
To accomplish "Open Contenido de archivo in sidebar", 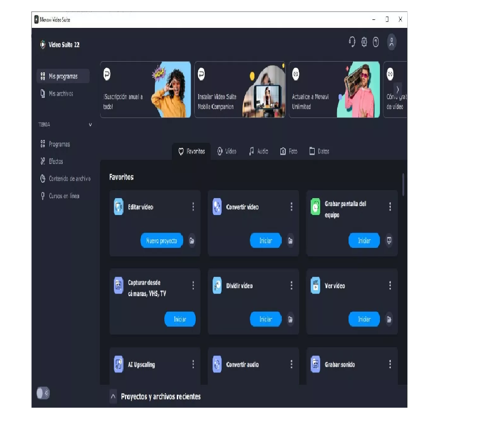I will pyautogui.click(x=65, y=179).
